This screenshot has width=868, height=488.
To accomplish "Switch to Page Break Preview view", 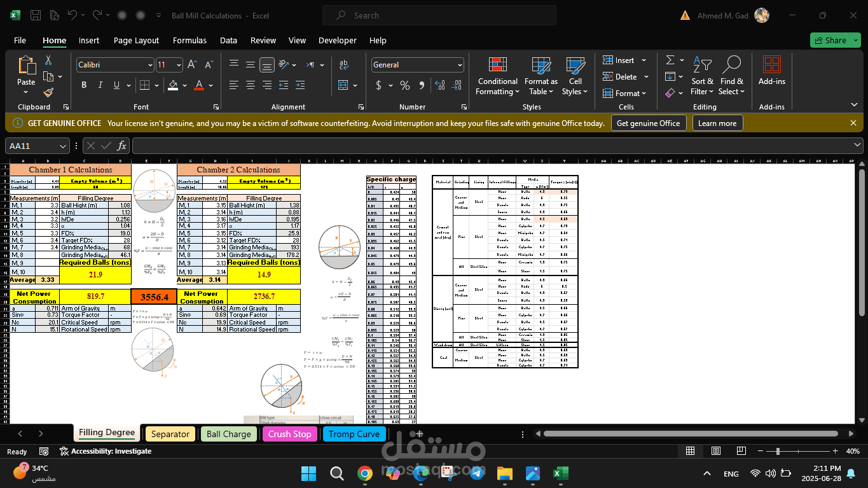I will coord(742,451).
